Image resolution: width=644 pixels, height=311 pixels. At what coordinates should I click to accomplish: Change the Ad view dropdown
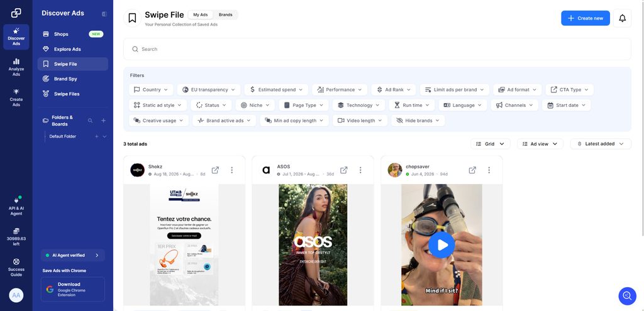540,144
